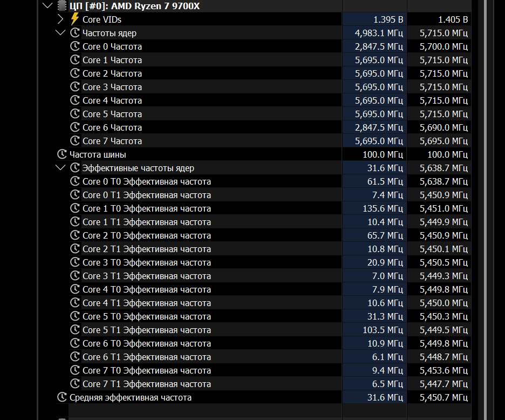Select the Частота шины row
Image resolution: width=505 pixels, height=420 pixels.
pyautogui.click(x=263, y=154)
